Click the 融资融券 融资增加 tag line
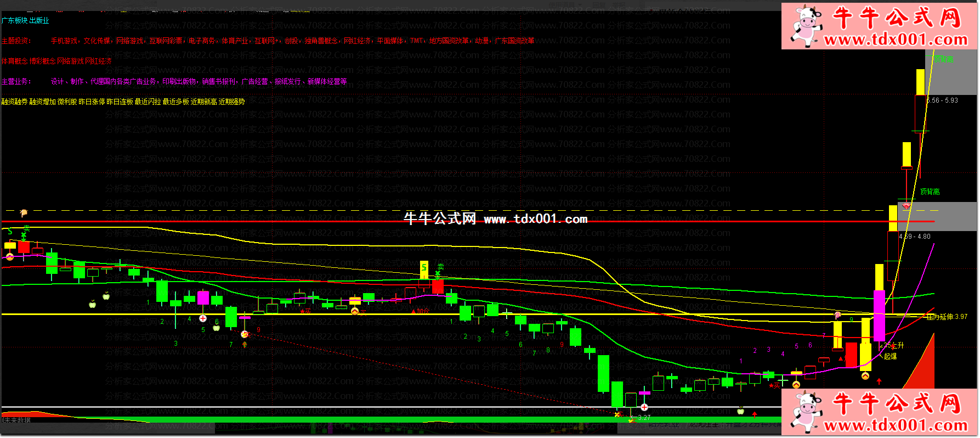This screenshot has width=980, height=438. coord(123,102)
